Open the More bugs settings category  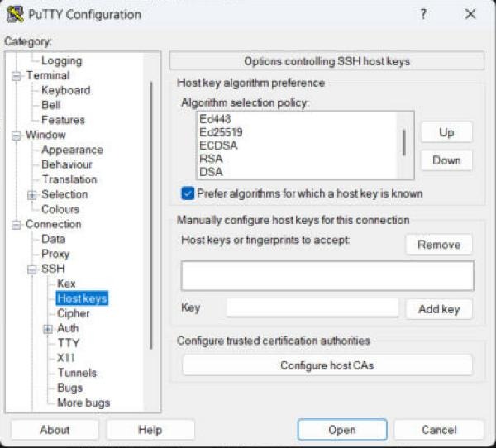coord(83,403)
